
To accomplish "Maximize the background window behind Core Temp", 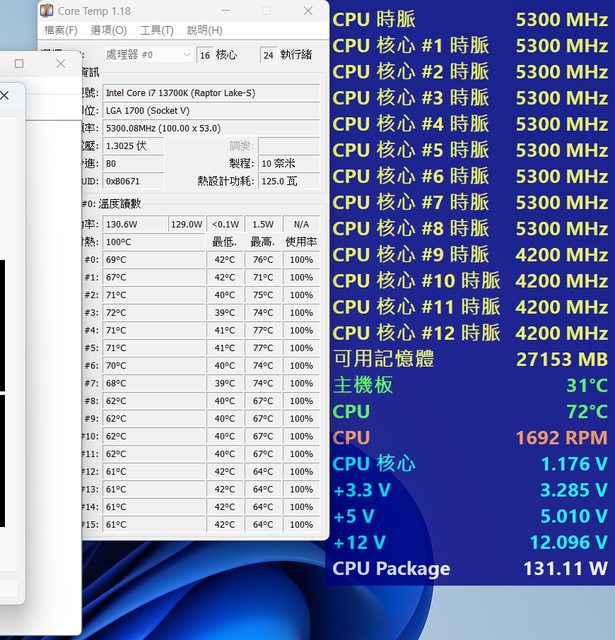I will 19,63.
